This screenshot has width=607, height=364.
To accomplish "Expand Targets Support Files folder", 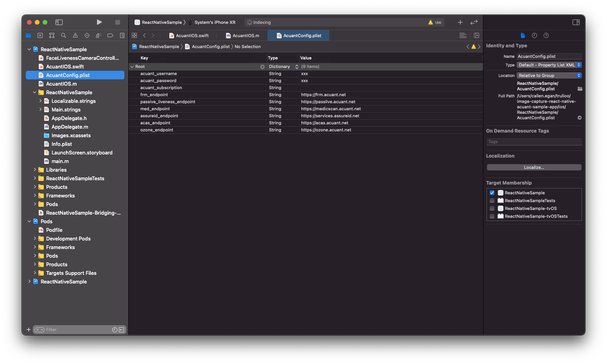I will [35, 273].
